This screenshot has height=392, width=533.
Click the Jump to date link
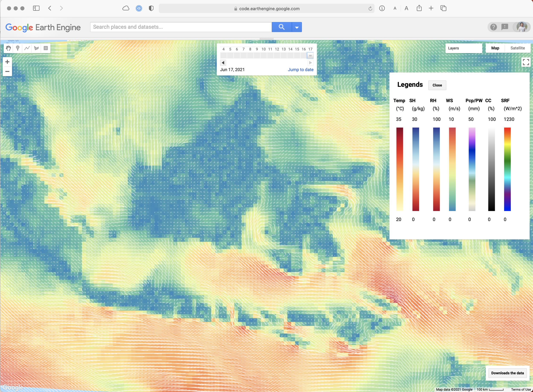tap(300, 69)
